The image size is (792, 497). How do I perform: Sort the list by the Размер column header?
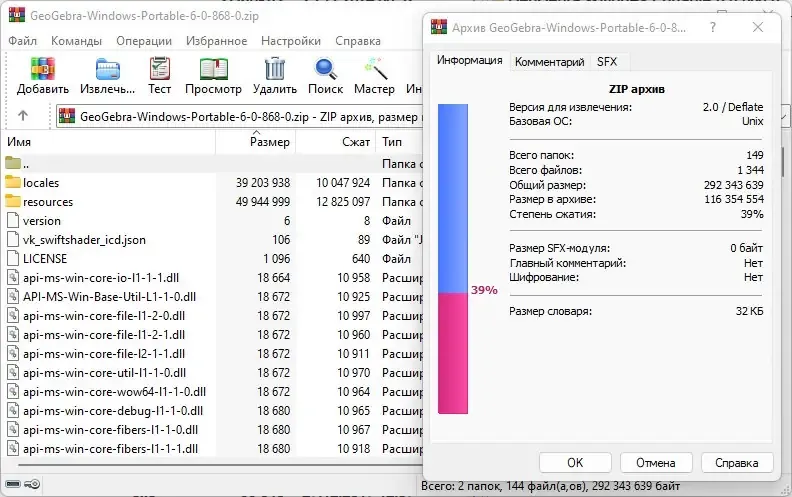pos(256,142)
